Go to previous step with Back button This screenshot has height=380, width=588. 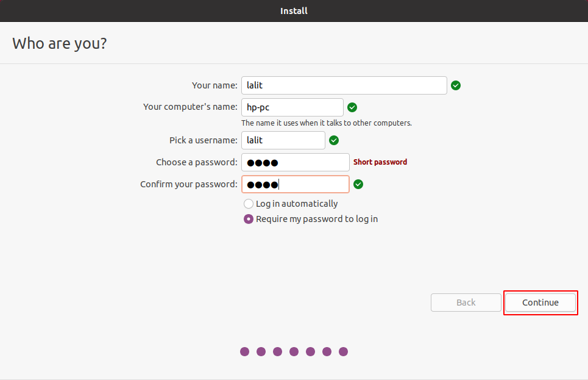(x=466, y=303)
